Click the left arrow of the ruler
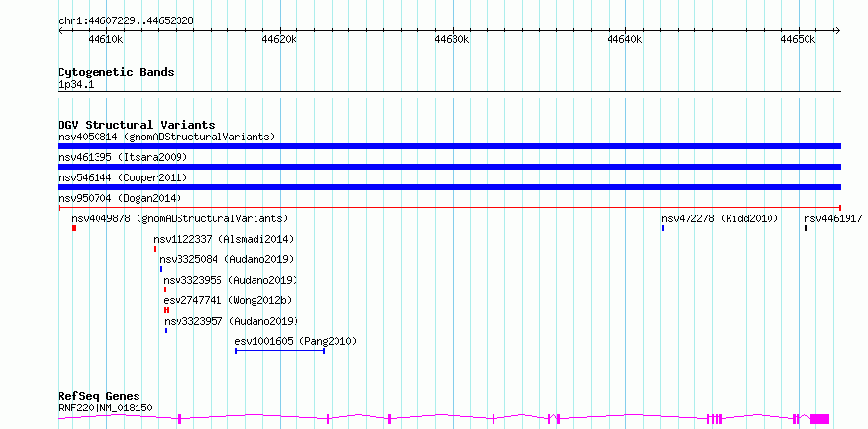 pyautogui.click(x=60, y=30)
